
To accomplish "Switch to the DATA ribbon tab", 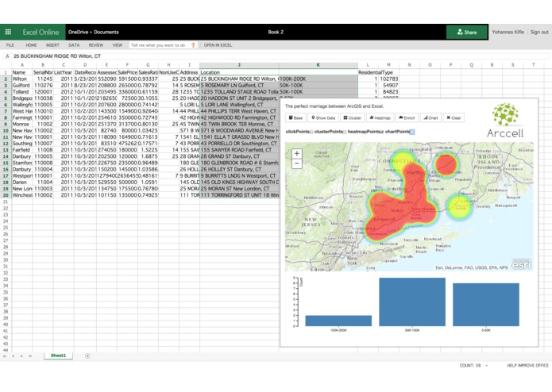I will coord(74,45).
